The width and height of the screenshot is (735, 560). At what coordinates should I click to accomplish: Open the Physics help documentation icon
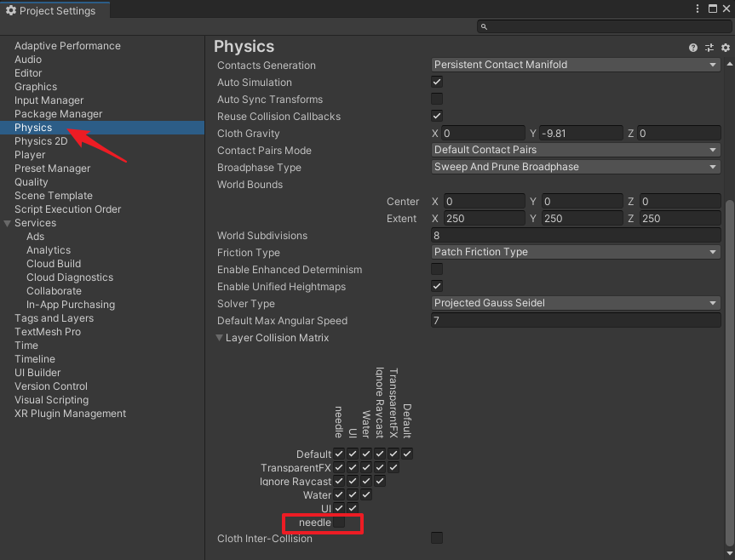(692, 48)
